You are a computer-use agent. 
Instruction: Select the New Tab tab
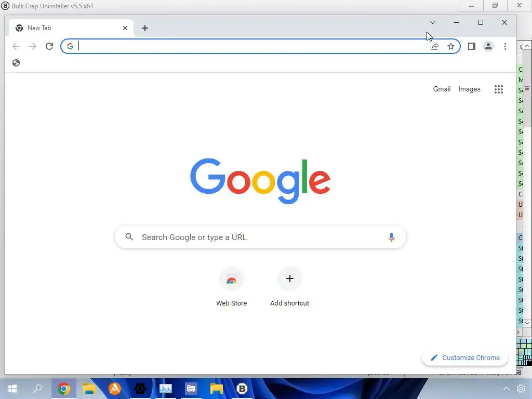(x=71, y=28)
